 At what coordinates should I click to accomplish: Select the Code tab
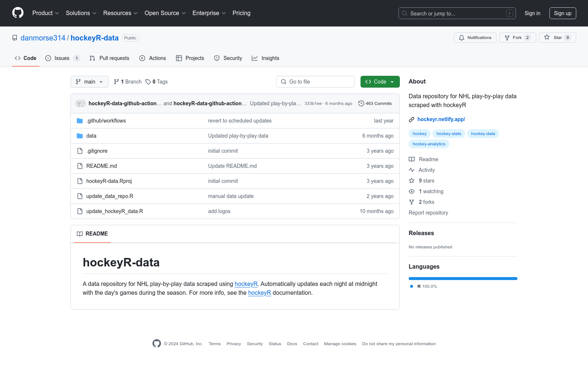pyautogui.click(x=26, y=58)
